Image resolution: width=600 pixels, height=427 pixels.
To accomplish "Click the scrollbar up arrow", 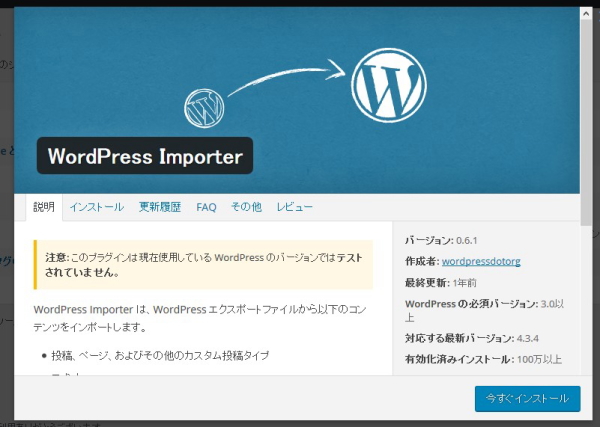I will tap(585, 14).
